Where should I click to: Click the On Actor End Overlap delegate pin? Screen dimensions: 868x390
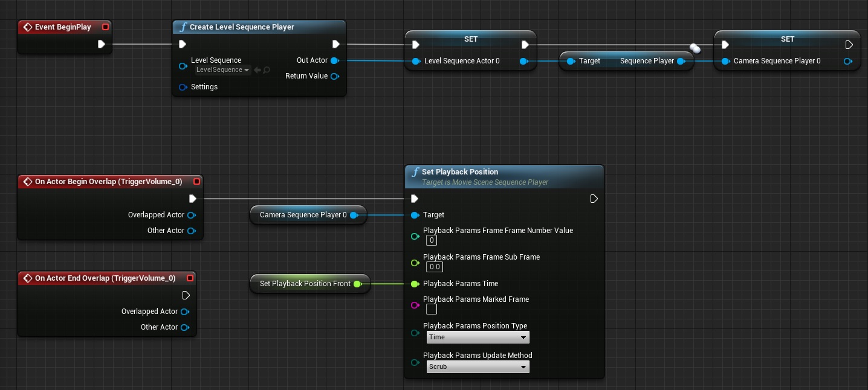(190, 278)
